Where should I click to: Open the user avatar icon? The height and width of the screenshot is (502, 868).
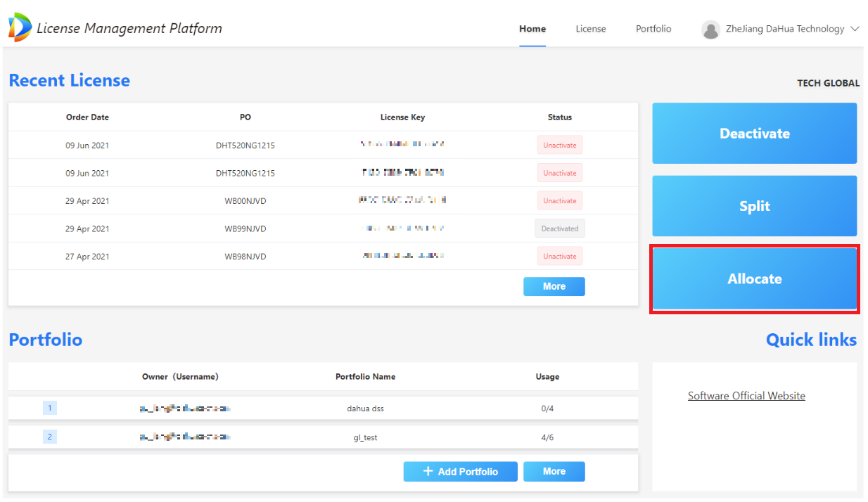(711, 30)
